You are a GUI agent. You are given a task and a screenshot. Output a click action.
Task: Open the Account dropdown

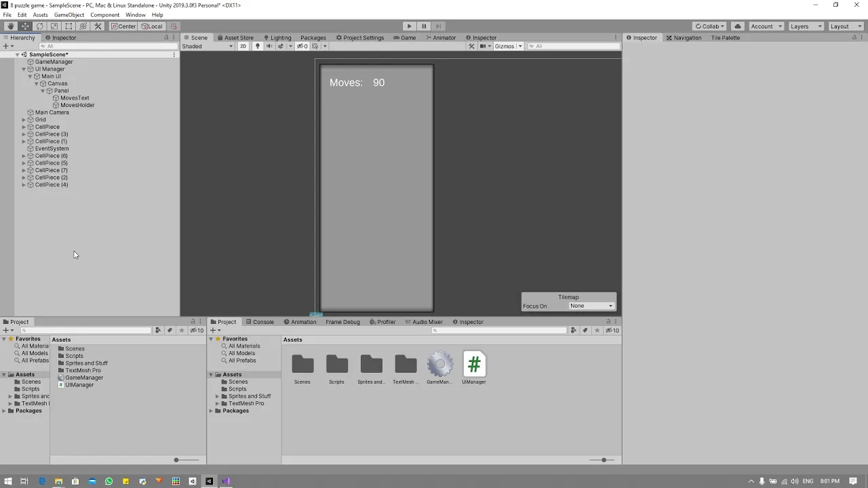[766, 26]
